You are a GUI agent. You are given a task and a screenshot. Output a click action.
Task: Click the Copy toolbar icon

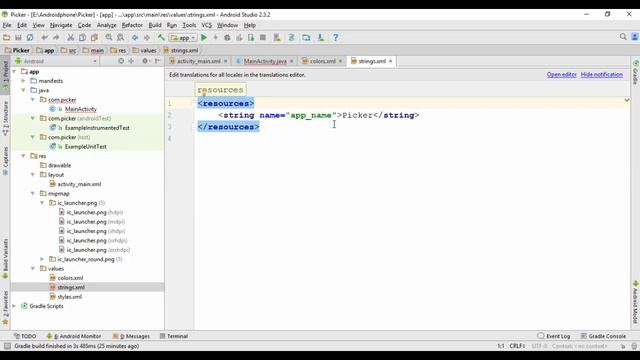82,38
